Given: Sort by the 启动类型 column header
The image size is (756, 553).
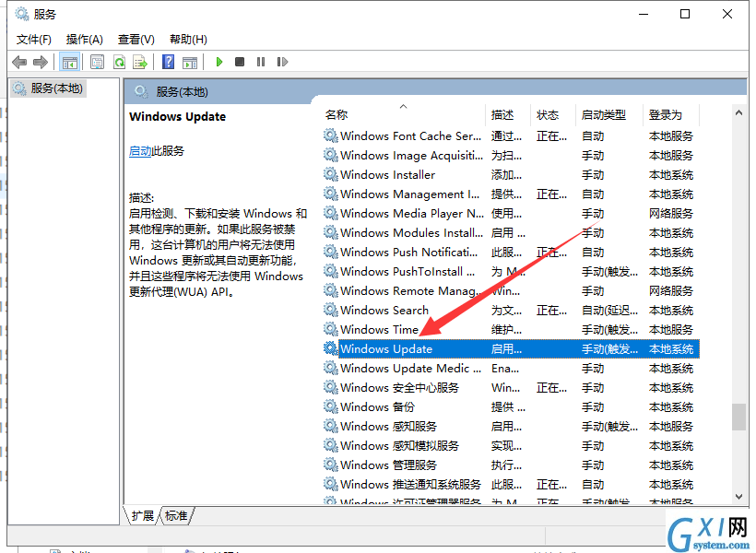Looking at the screenshot, I should pyautogui.click(x=608, y=114).
